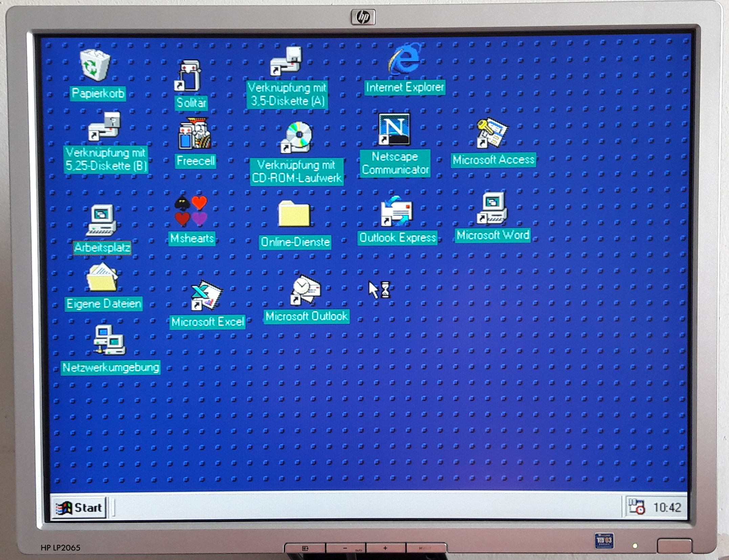Viewport: 729px width, 560px height.
Task: Select the Eigene Dateien folder icon
Action: (x=102, y=278)
